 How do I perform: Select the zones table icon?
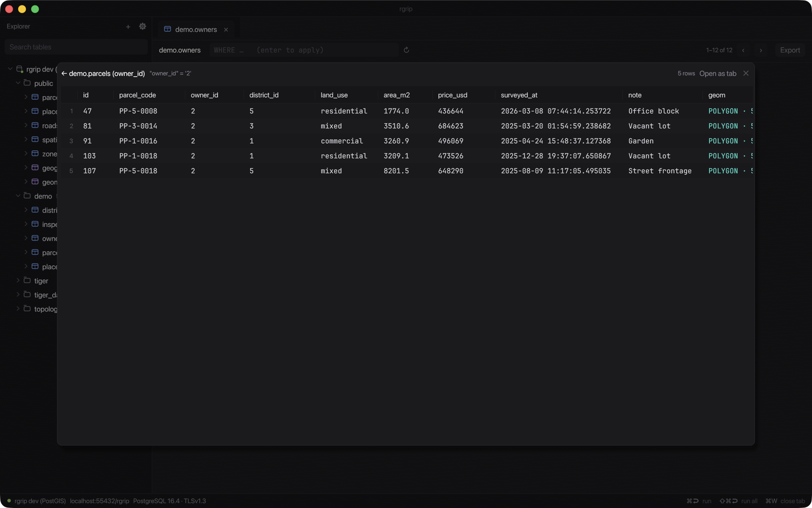pos(35,153)
